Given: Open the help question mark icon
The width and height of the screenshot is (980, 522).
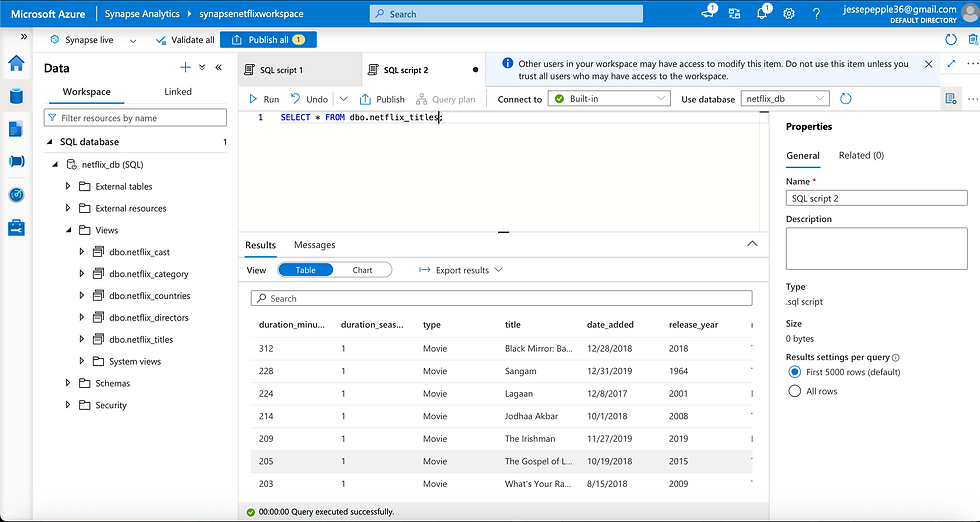Looking at the screenshot, I should tap(816, 14).
